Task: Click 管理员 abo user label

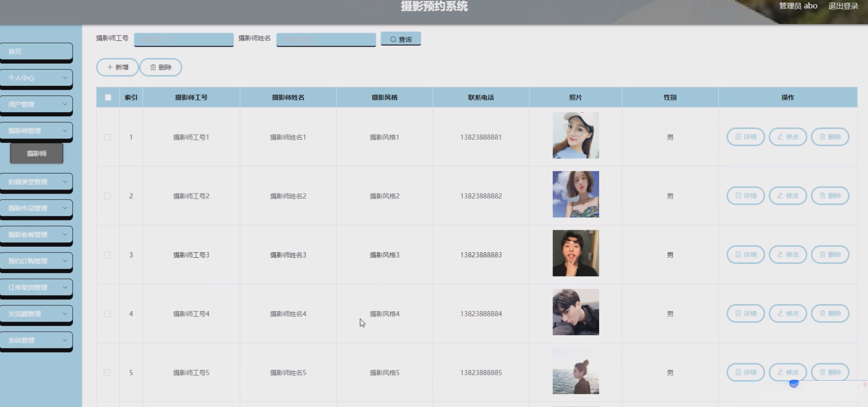Action: click(798, 6)
